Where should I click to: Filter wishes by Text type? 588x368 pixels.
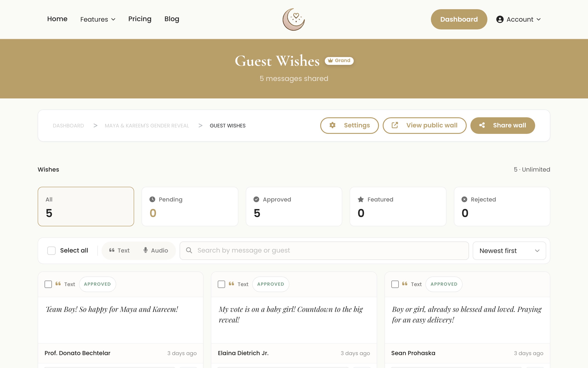pos(119,250)
